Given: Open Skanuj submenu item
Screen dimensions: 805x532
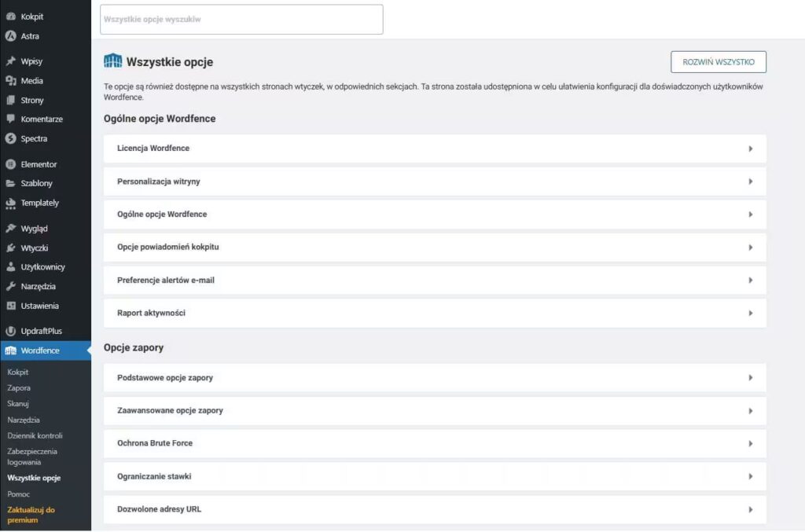Looking at the screenshot, I should point(18,404).
